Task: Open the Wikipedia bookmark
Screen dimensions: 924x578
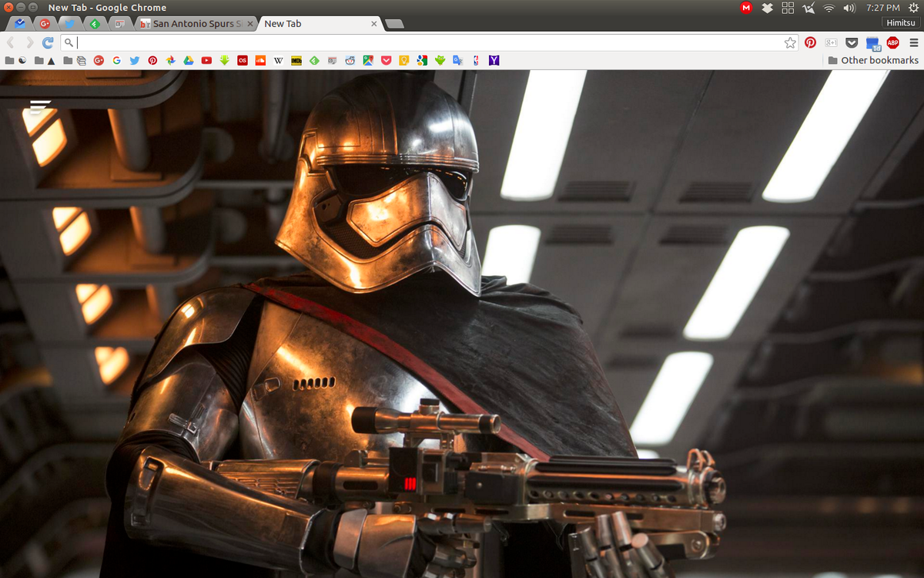Action: (x=278, y=60)
